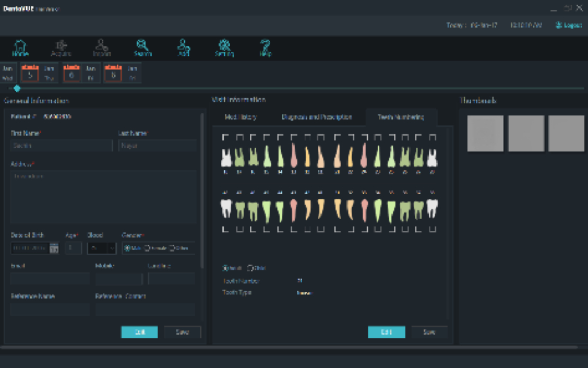This screenshot has width=588, height=368.
Task: Click into the Address text area
Action: coord(103,197)
